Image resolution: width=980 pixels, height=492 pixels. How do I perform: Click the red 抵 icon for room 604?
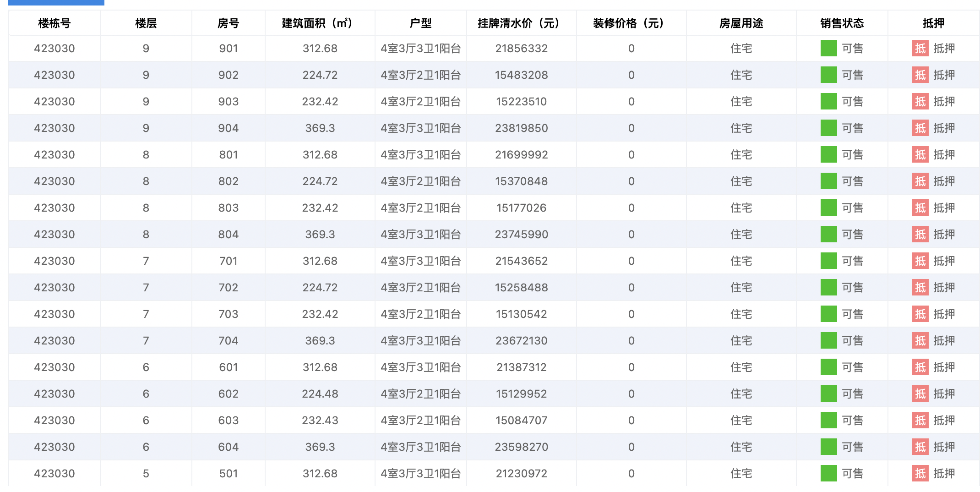click(x=920, y=447)
